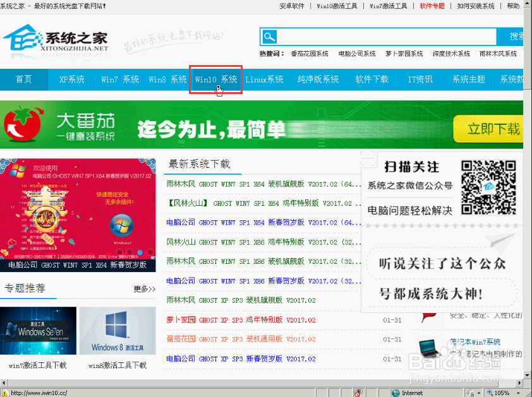Viewport: 532px width, 397px height.
Task: Click the QR code for the 微信公众号
Action: click(488, 187)
